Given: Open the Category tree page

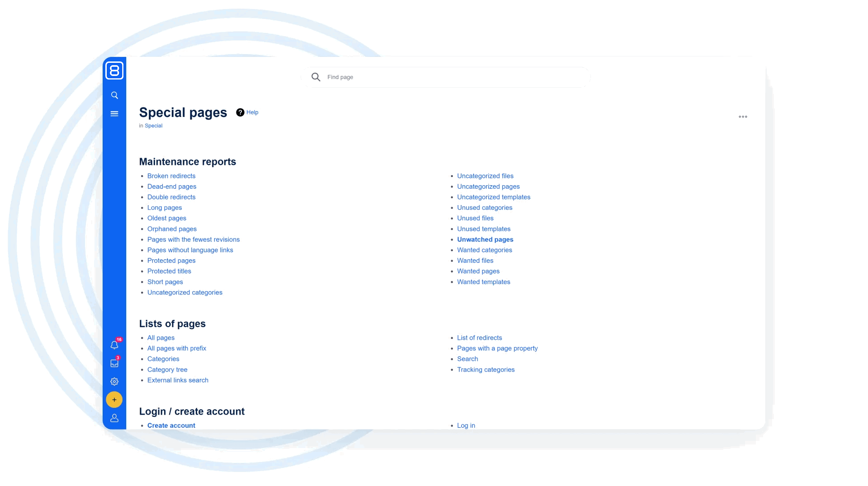Looking at the screenshot, I should coord(167,370).
